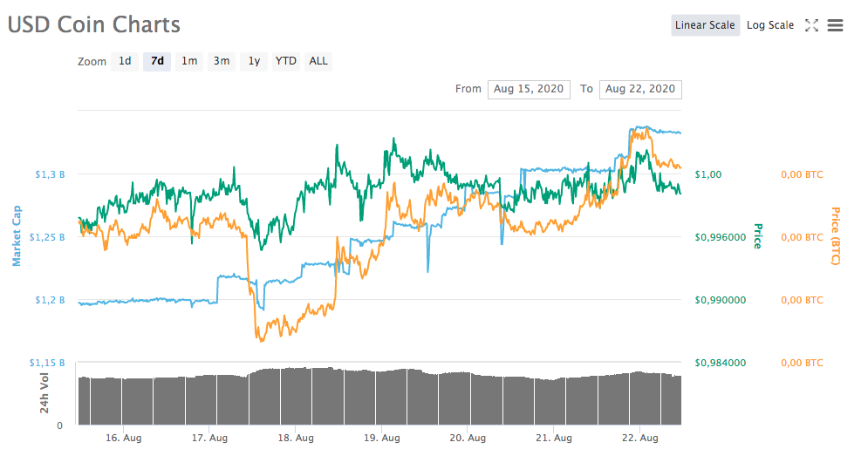Click the 22. Aug date label

point(640,438)
